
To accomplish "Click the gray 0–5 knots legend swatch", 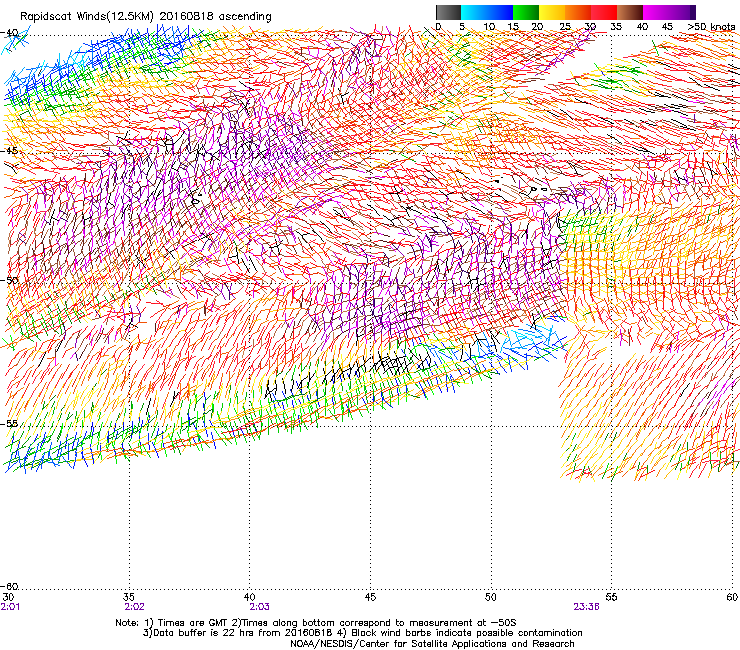I will coord(448,12).
